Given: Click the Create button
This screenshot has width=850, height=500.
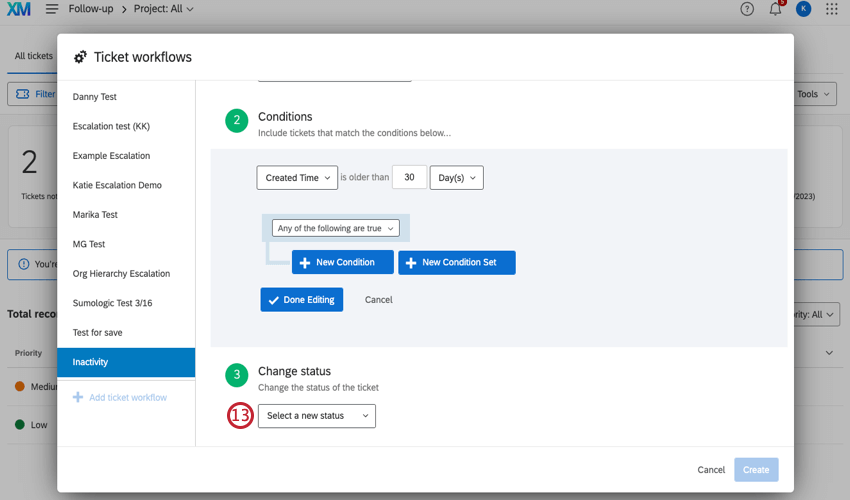Looking at the screenshot, I should (756, 470).
